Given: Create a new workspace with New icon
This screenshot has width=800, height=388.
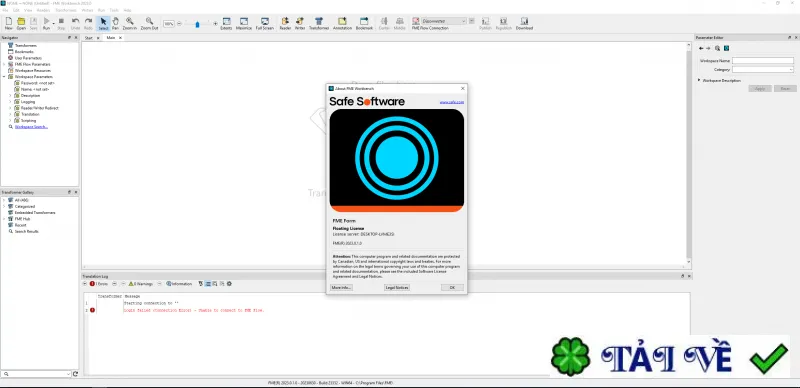Looking at the screenshot, I should (9, 23).
